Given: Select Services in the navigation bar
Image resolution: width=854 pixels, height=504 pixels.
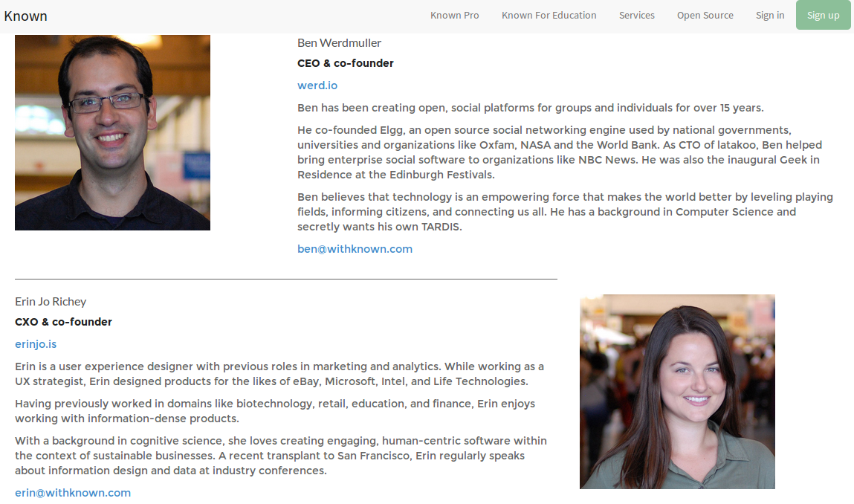Looking at the screenshot, I should pos(636,16).
